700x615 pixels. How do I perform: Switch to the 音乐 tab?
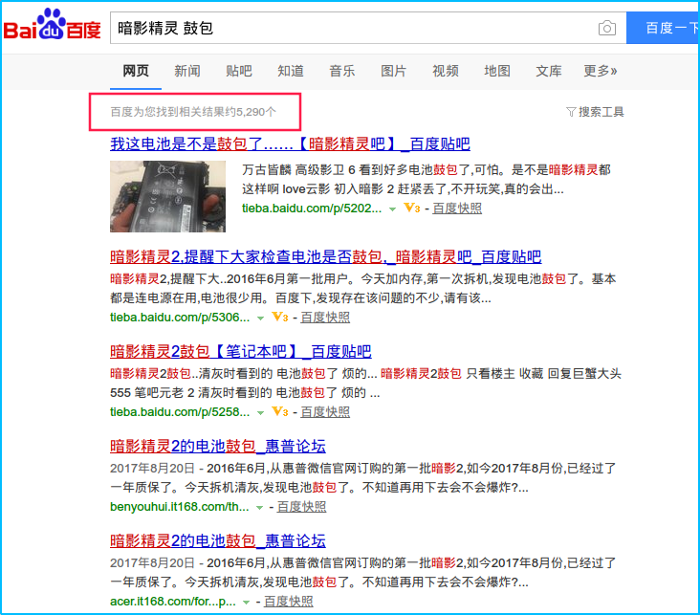pyautogui.click(x=342, y=71)
